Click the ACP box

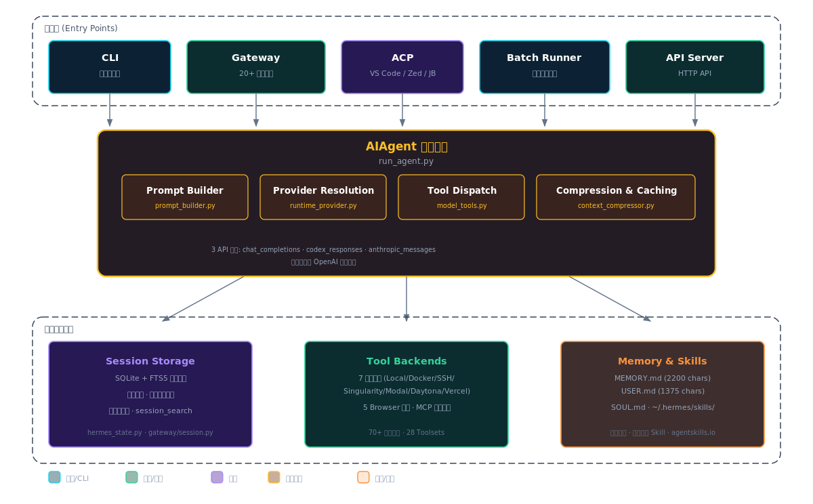[x=402, y=67]
